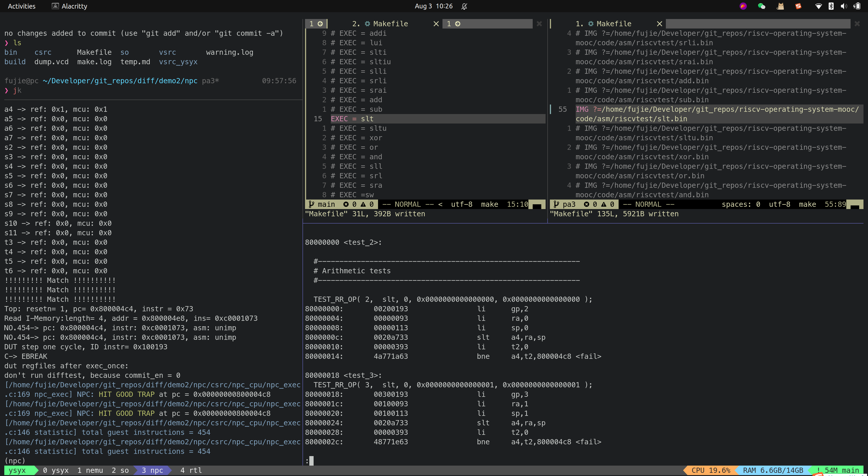Click the main branch name in left statusline

pyautogui.click(x=326, y=204)
